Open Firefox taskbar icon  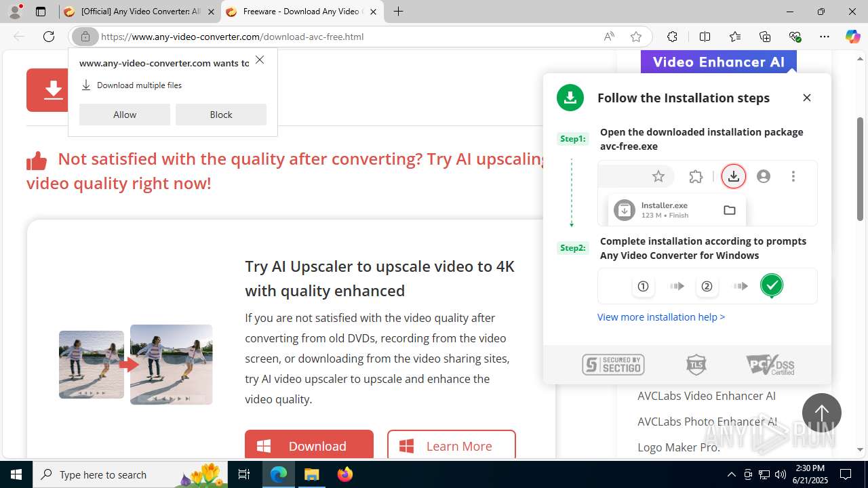pos(344,474)
